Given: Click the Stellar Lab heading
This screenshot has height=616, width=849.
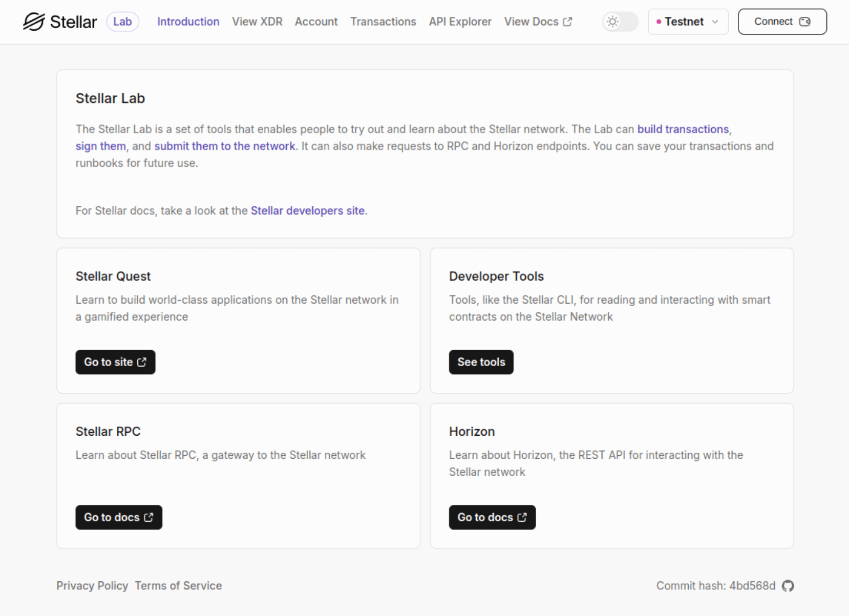Looking at the screenshot, I should [110, 98].
